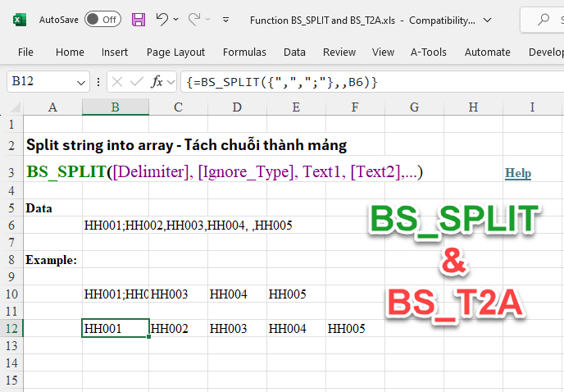Select column H header
Viewport: 564px width, 392px height.
[x=473, y=107]
